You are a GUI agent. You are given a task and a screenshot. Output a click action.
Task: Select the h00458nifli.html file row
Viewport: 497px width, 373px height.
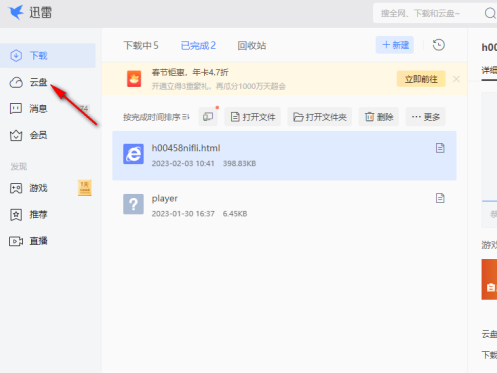(x=284, y=156)
